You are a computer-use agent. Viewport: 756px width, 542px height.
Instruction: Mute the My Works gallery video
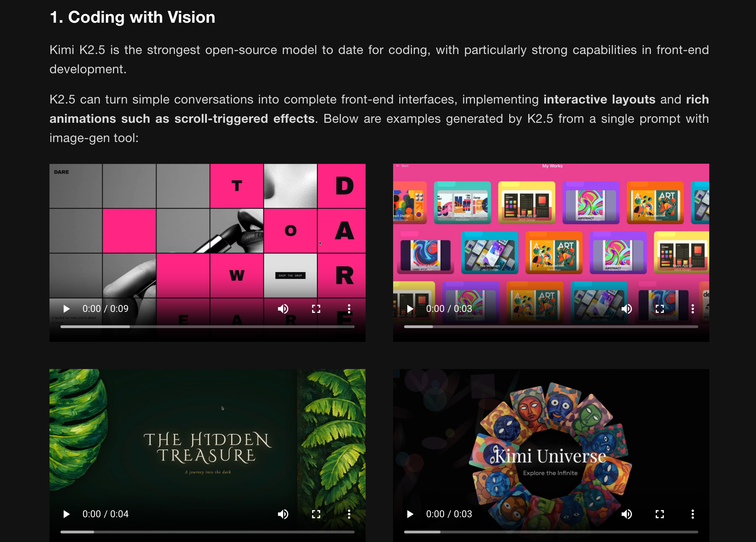pyautogui.click(x=626, y=309)
